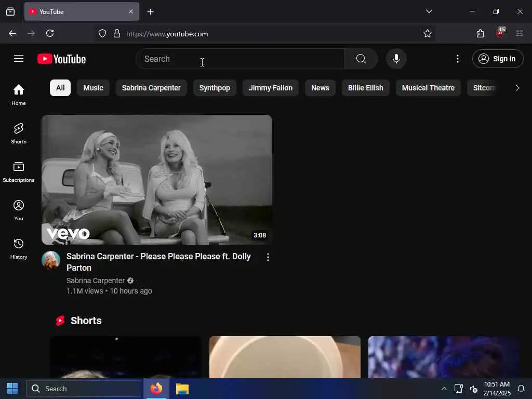Select the Musical Theatre filter chip
This screenshot has height=399, width=532.
click(428, 88)
